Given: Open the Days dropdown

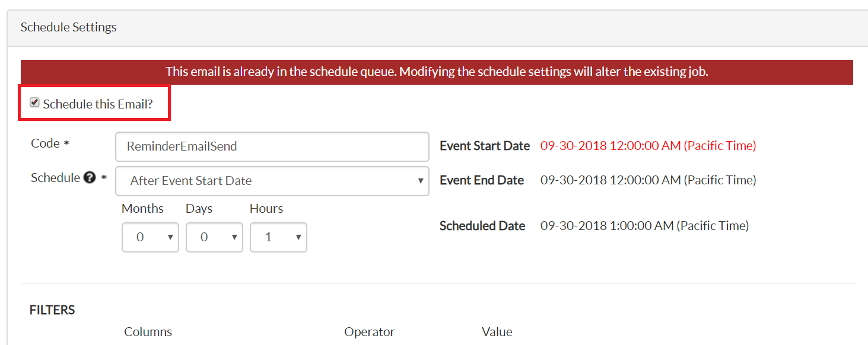Looking at the screenshot, I should click(214, 237).
